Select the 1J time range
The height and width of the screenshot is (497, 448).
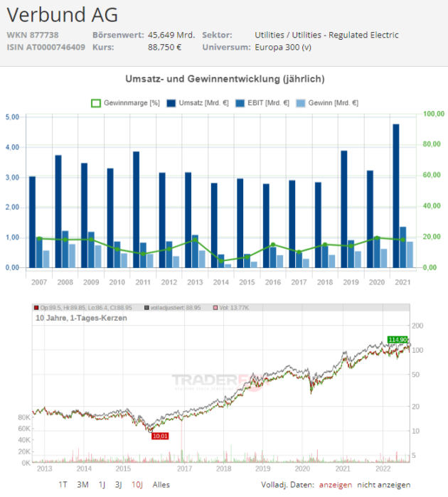[x=102, y=485]
